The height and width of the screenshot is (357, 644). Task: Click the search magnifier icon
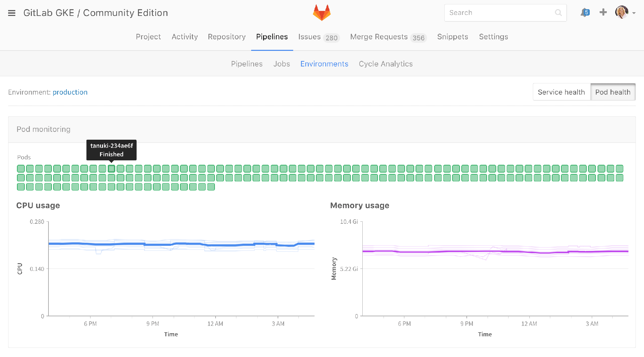coord(558,13)
